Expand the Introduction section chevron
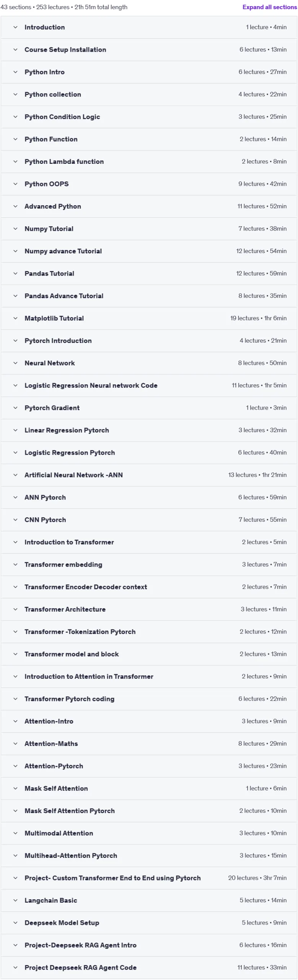The width and height of the screenshot is (298, 980). click(x=15, y=27)
